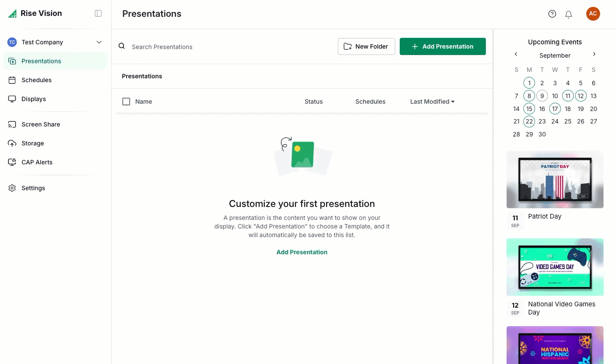Open Settings in the sidebar
616x364 pixels.
pyautogui.click(x=33, y=188)
